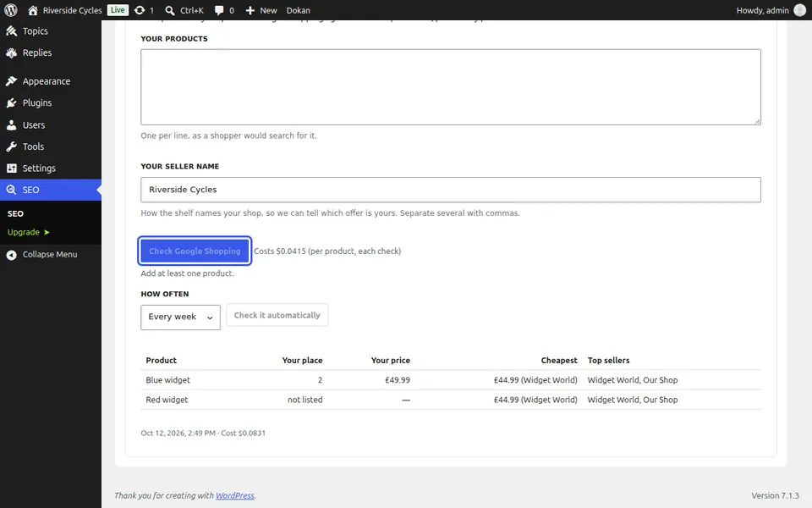Click the Live site status badge
The width and height of the screenshot is (812, 508).
[118, 10]
